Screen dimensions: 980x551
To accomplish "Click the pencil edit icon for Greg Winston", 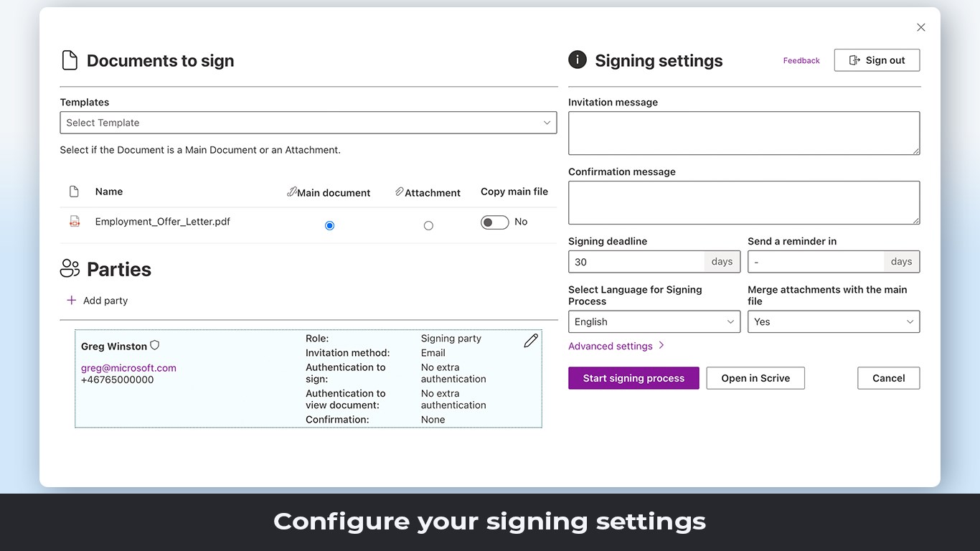I will pyautogui.click(x=531, y=341).
